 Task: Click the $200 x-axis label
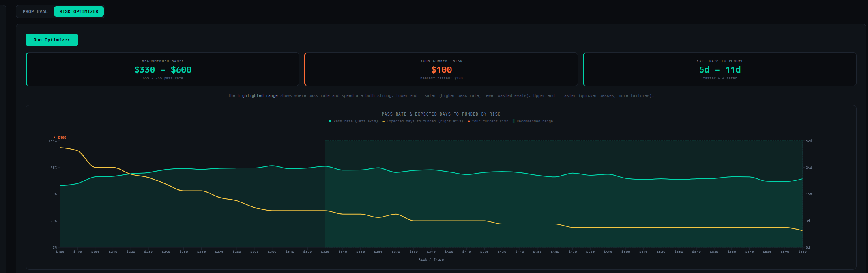[95, 252]
